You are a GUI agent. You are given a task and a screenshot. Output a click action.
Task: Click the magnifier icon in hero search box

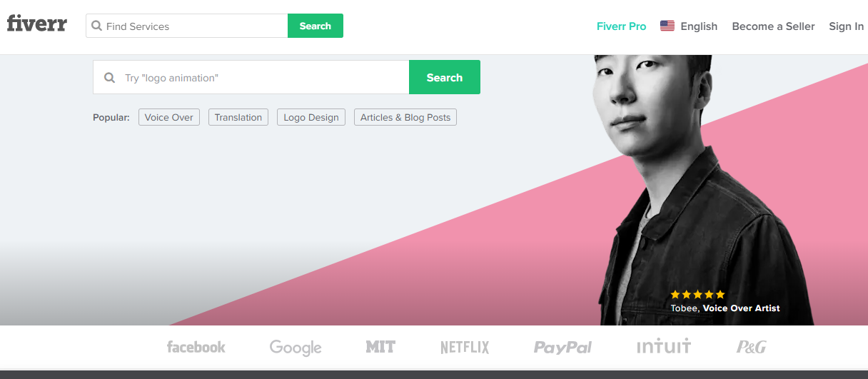click(x=109, y=78)
